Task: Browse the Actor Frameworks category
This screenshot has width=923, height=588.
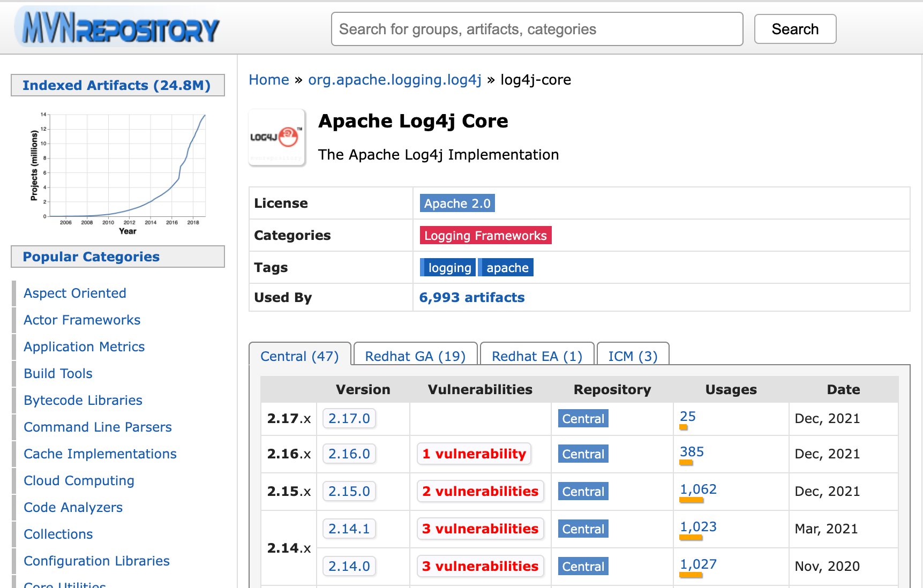Action: [82, 320]
